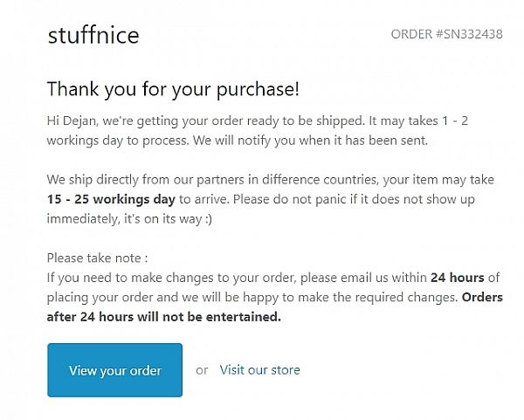The image size is (524, 420).
Task: Click the If you need to make changes sentence
Action: click(273, 278)
